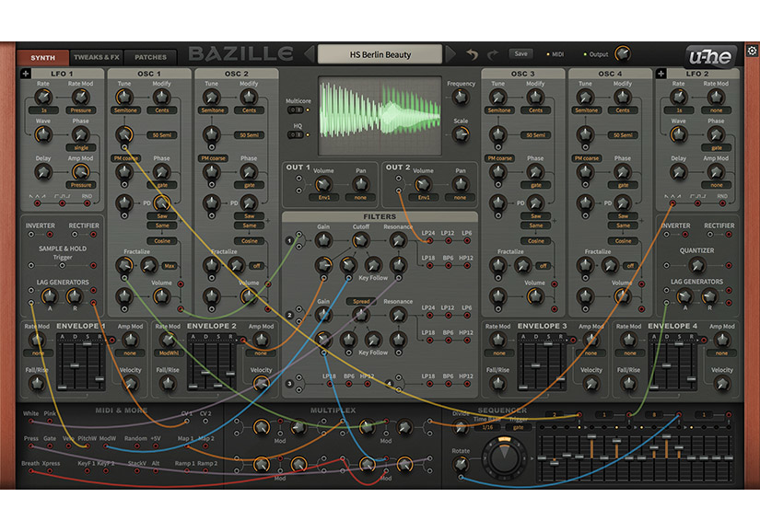Switch to the TWEAKS & FX tab
The height and width of the screenshot is (532, 760).
tap(97, 57)
